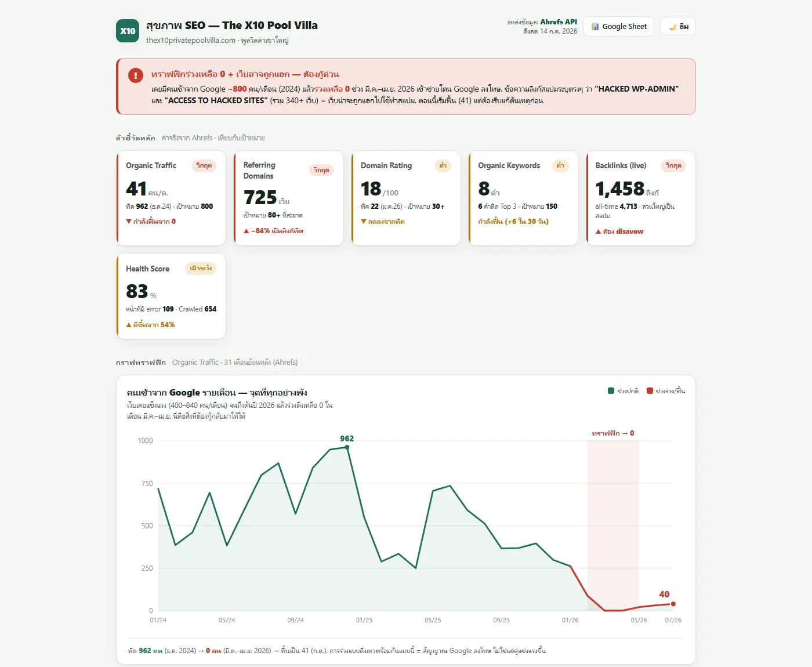
Task: Click the red-shaded zero-traffic region label
Action: [613, 433]
